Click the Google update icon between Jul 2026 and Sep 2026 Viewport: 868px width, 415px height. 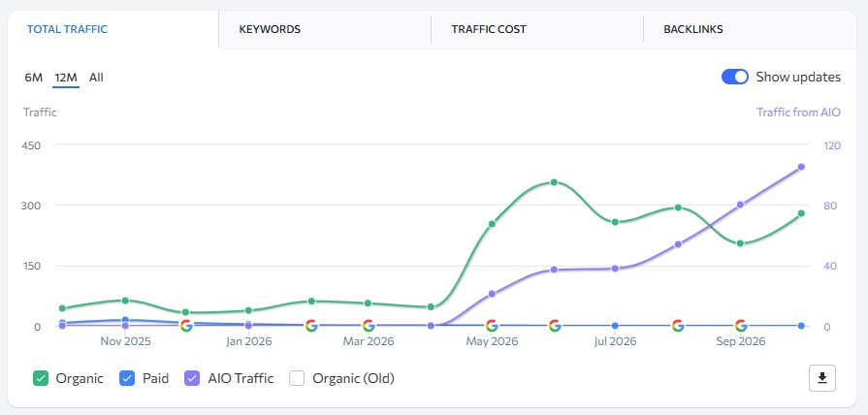[678, 326]
